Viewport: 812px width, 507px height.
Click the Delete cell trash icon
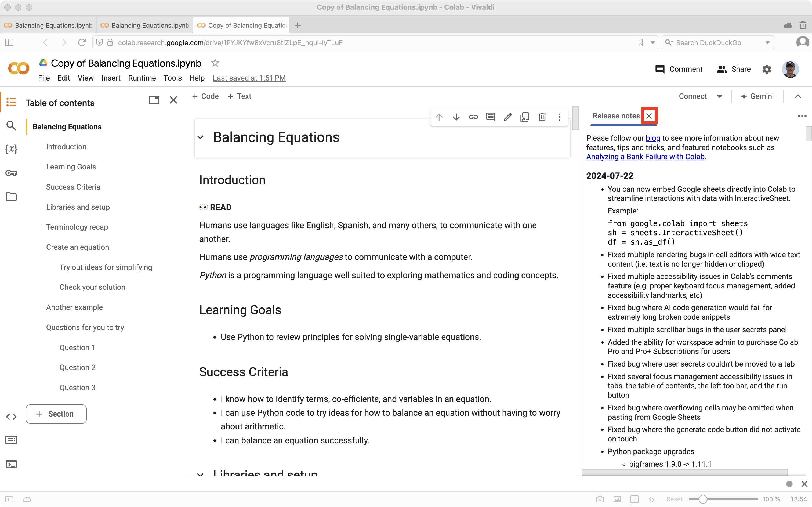pos(542,117)
